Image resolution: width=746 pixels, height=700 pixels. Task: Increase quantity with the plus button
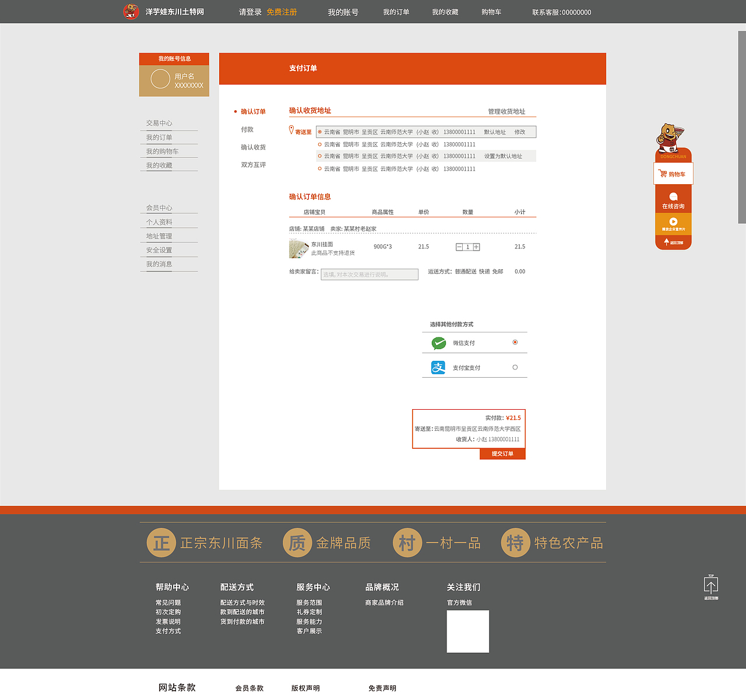click(476, 247)
